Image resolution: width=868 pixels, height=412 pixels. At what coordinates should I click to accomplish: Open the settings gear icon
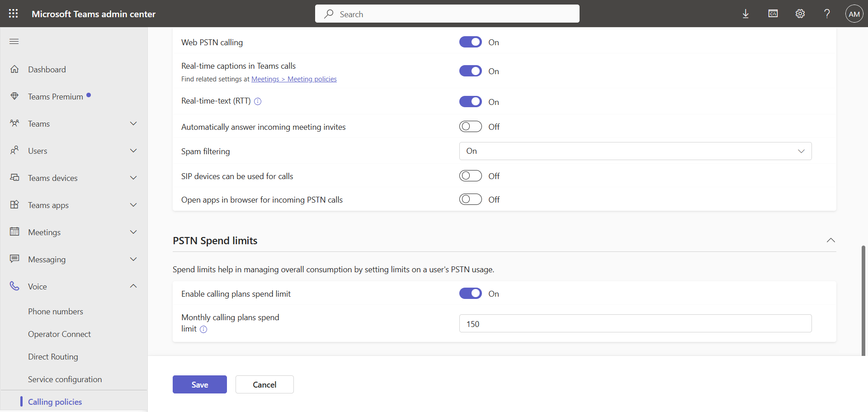[800, 14]
